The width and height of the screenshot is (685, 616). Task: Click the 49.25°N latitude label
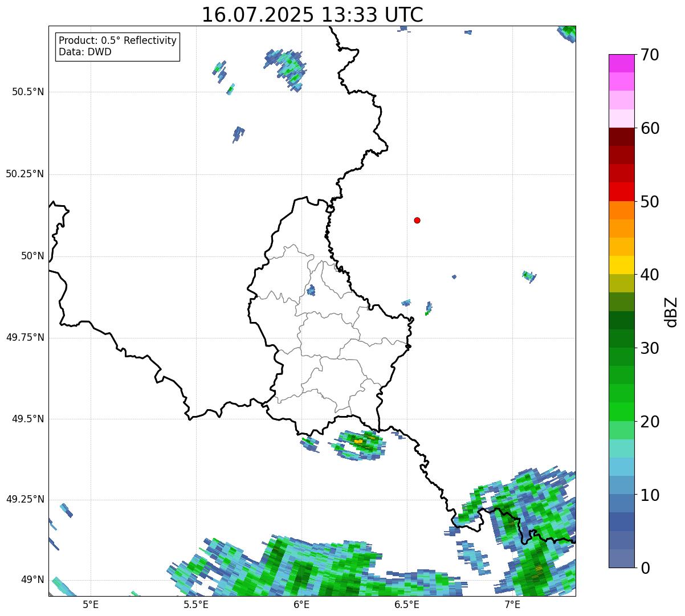coord(25,499)
